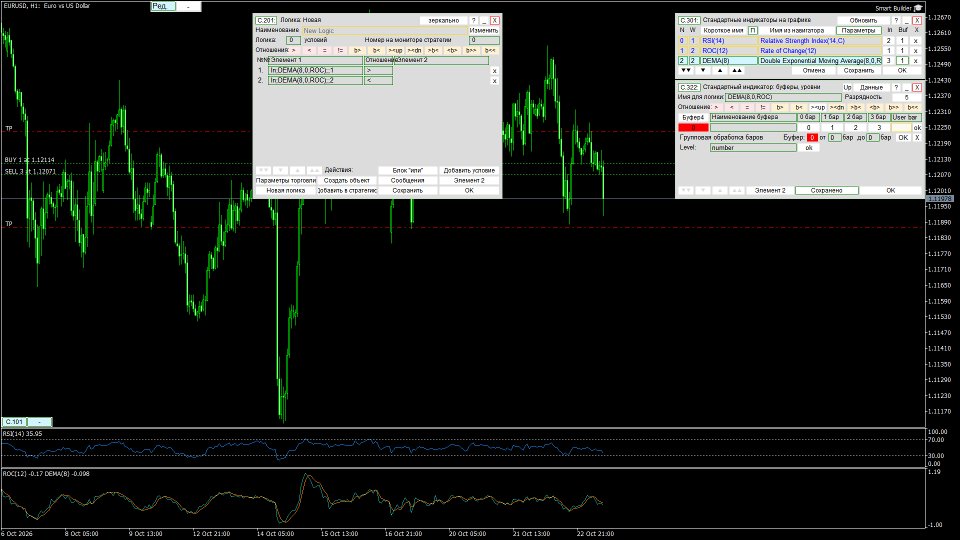Open the relation selector of condition row 1
Image resolution: width=960 pixels, height=540 pixels.
[x=378, y=70]
